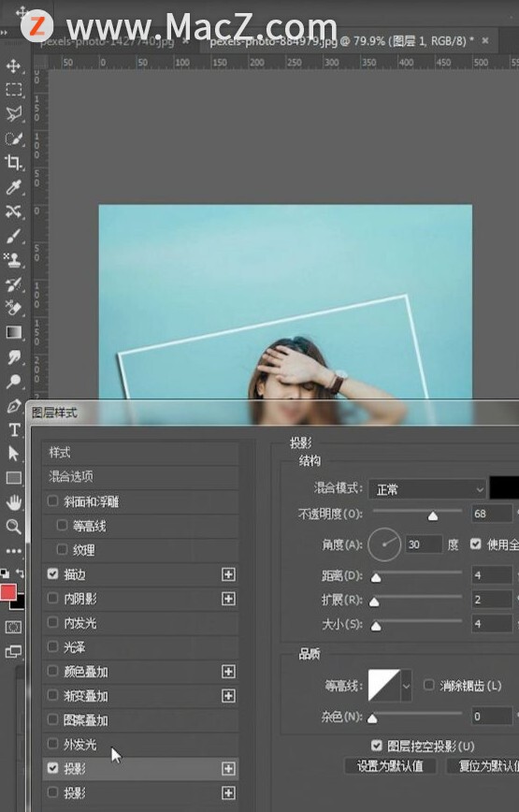Swap foreground and background colors

(20, 573)
